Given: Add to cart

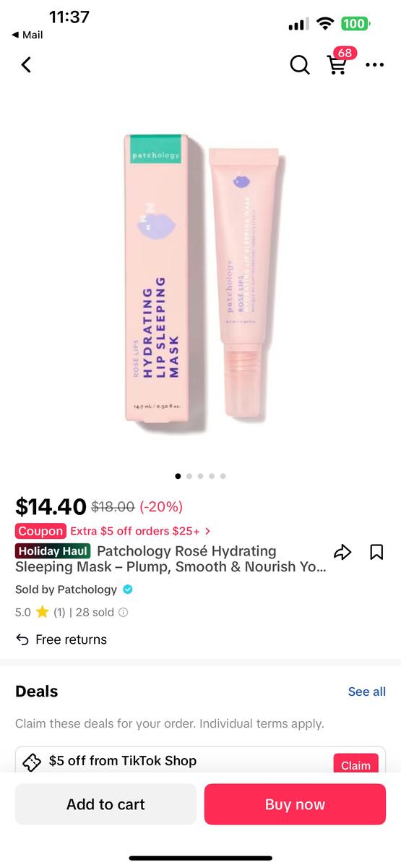Looking at the screenshot, I should pos(105,804).
